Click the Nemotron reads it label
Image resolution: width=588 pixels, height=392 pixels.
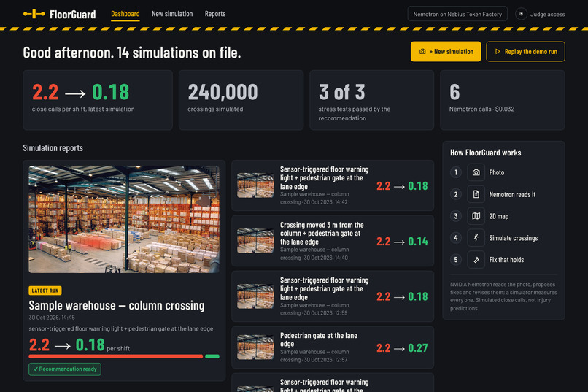512,194
